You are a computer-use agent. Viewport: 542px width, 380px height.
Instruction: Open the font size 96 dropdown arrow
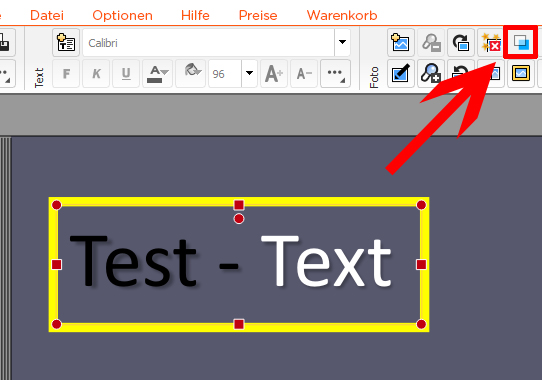point(249,73)
